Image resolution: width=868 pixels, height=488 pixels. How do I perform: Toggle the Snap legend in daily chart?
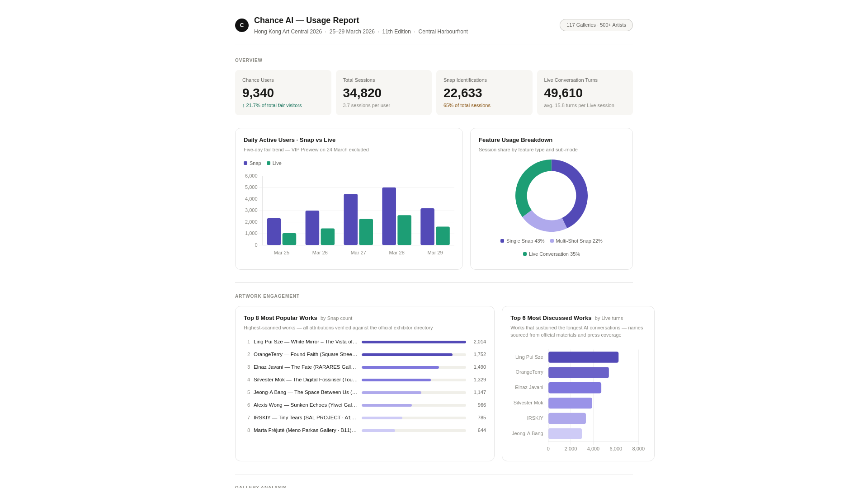[252, 164]
